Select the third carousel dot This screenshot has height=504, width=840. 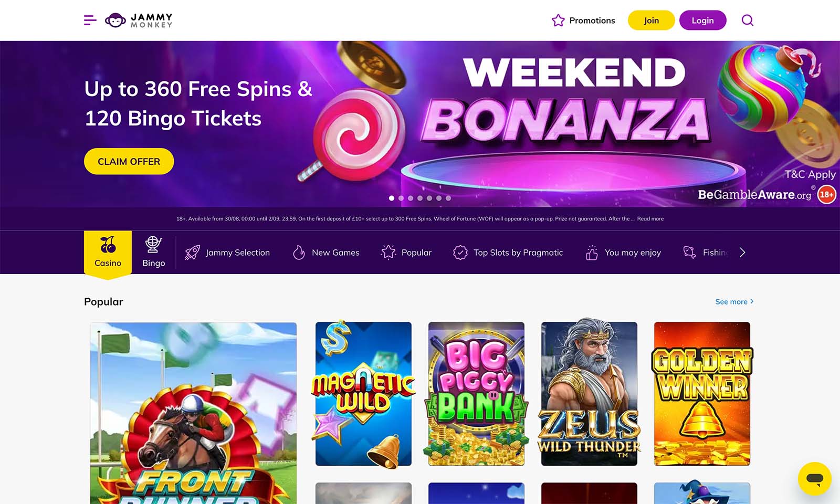click(x=409, y=198)
